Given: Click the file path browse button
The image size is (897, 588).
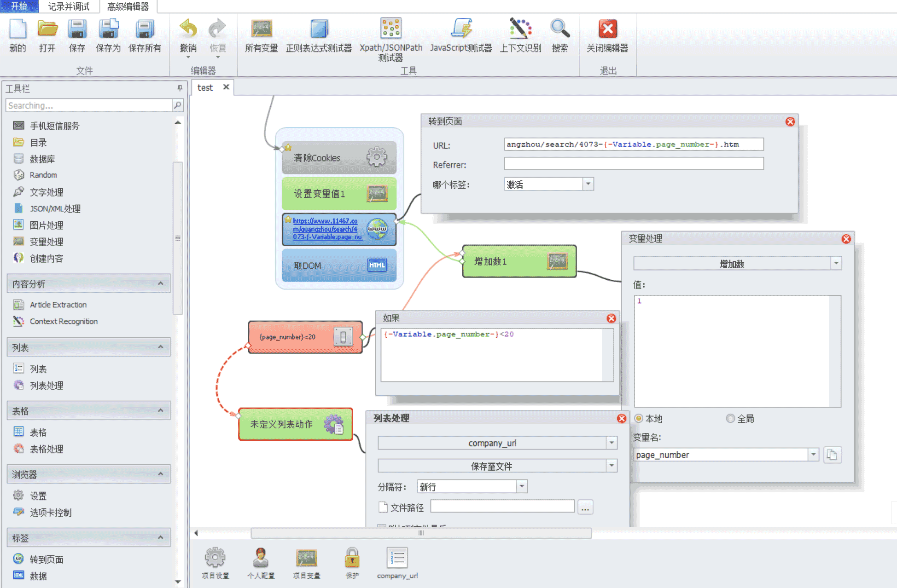Looking at the screenshot, I should click(585, 507).
